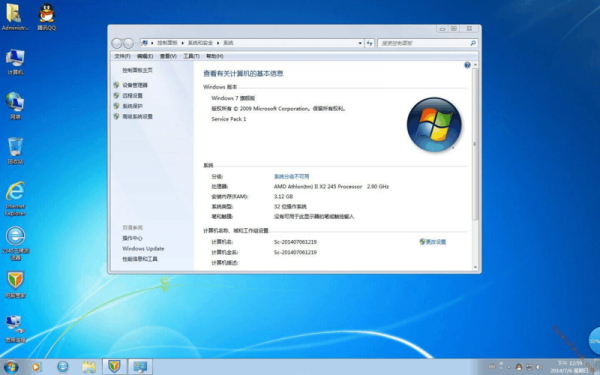This screenshot has width=600, height=375.
Task: Click the 3.12 GB memory value
Action: click(x=284, y=196)
